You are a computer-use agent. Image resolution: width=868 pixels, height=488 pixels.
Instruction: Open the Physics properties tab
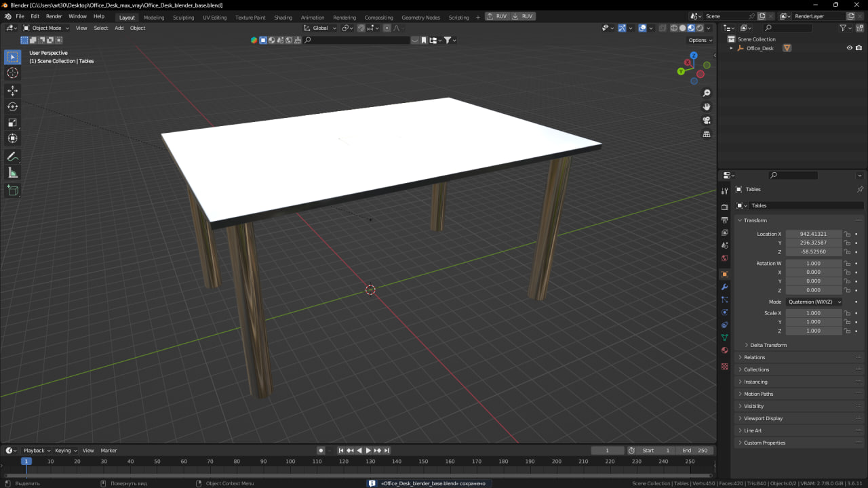[x=725, y=312]
